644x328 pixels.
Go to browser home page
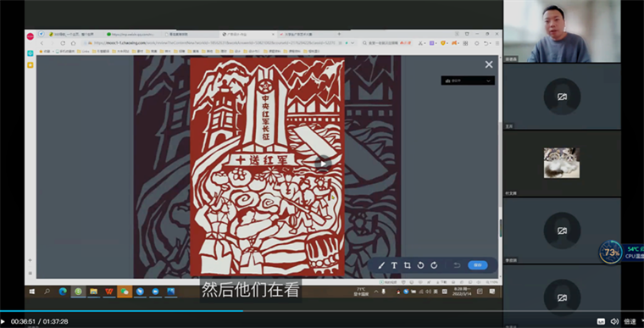74,42
